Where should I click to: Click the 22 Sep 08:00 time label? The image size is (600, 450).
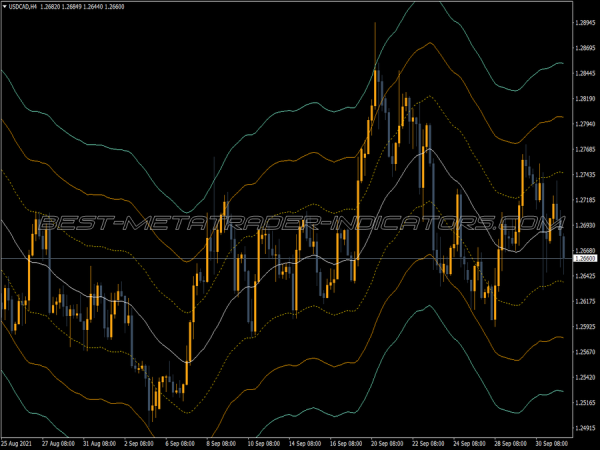click(x=429, y=443)
